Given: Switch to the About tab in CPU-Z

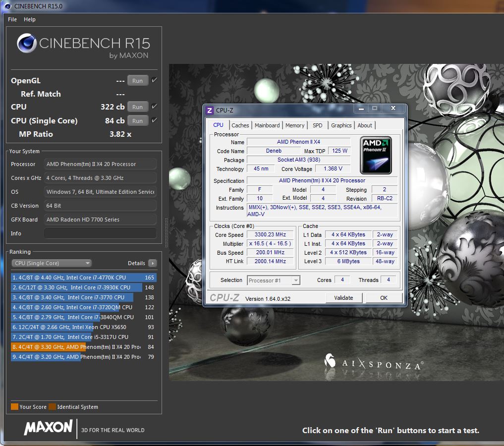Looking at the screenshot, I should click(x=365, y=125).
